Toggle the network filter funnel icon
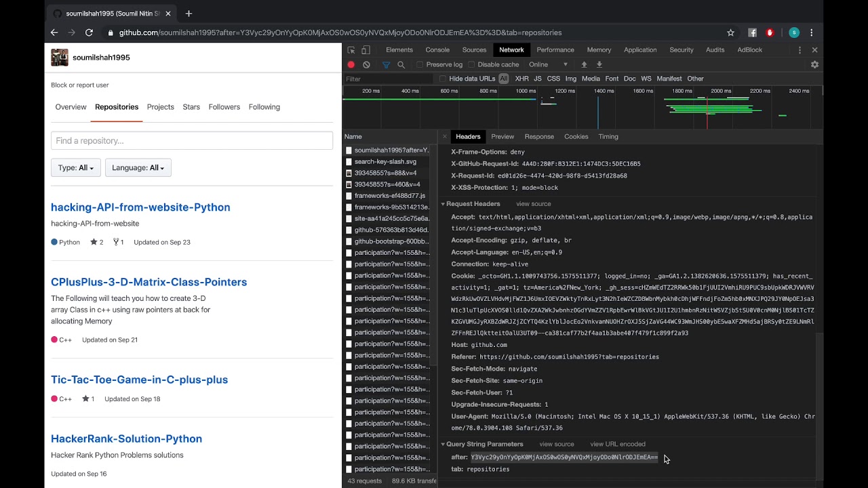868x488 pixels. [x=386, y=65]
